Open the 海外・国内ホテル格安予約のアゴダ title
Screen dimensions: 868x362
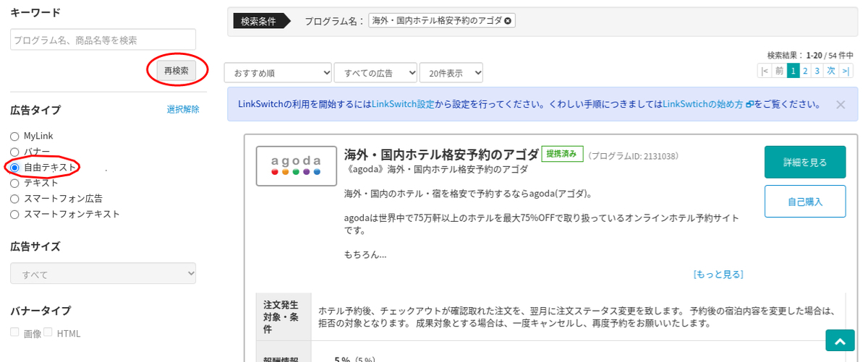tap(441, 155)
